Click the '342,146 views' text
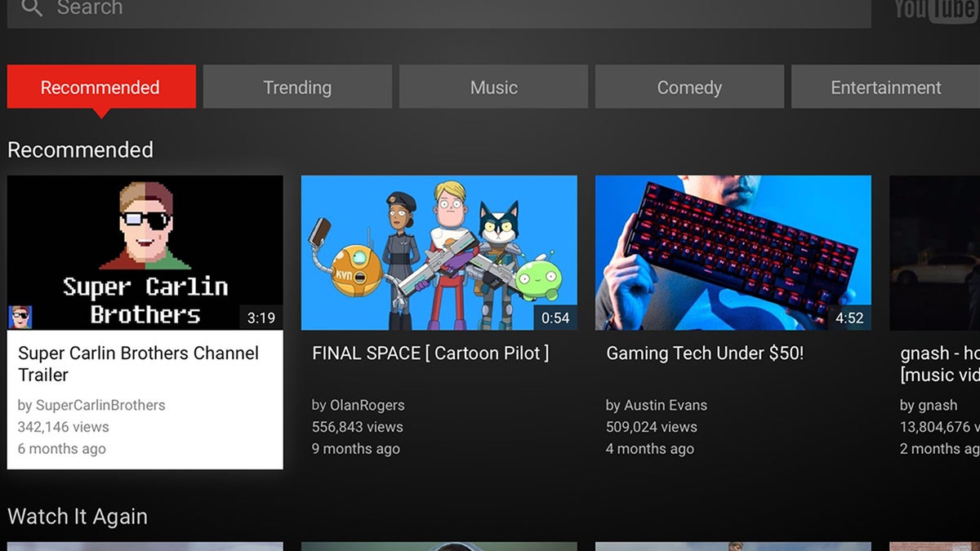980x551 pixels. click(63, 427)
